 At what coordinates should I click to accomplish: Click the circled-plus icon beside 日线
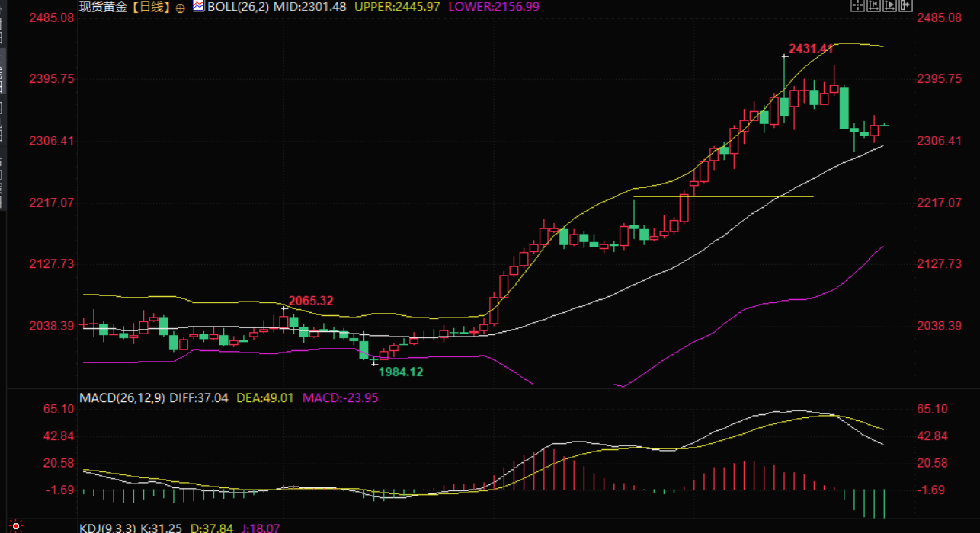[180, 8]
